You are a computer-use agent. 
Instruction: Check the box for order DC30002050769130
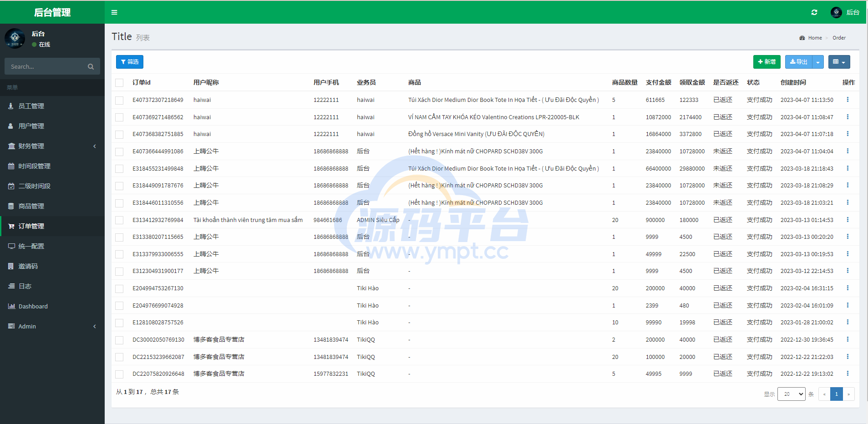[119, 340]
